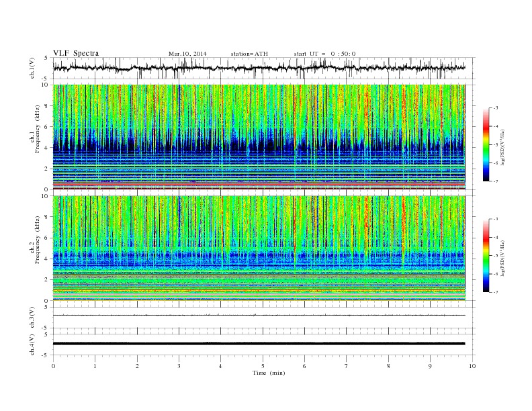Screen dimensions: 532x411
Task: Click the time axis tick label "9"
Action: click(x=430, y=366)
